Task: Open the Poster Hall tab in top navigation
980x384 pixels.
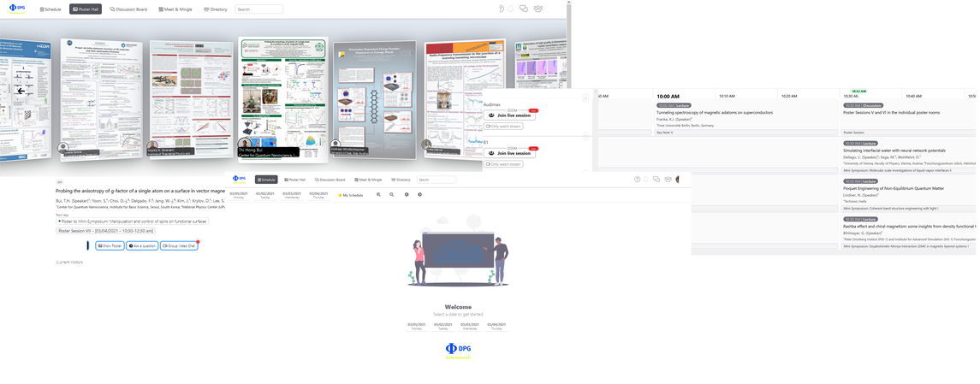Action: pyautogui.click(x=86, y=9)
